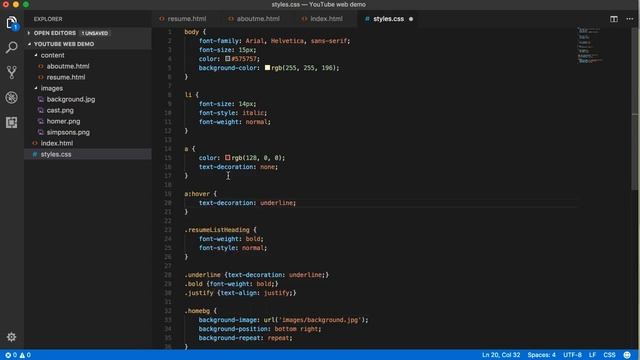Click the 'font-family: Arial' line
This screenshot has height=360, width=640.
point(274,41)
